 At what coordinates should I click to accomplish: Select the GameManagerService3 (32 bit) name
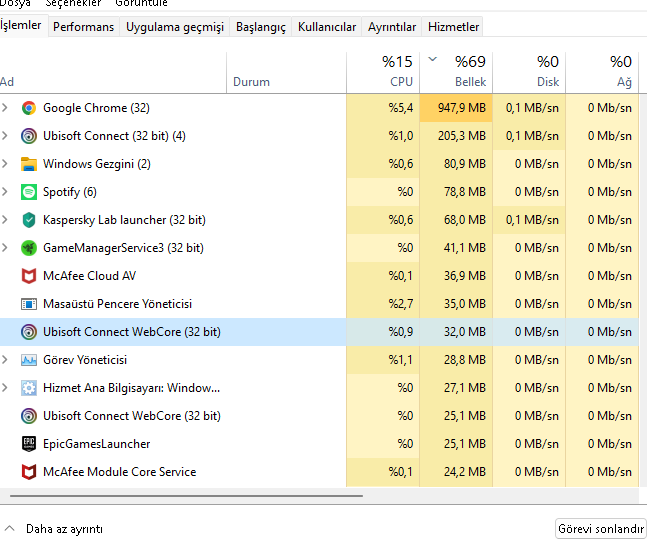click(x=123, y=248)
